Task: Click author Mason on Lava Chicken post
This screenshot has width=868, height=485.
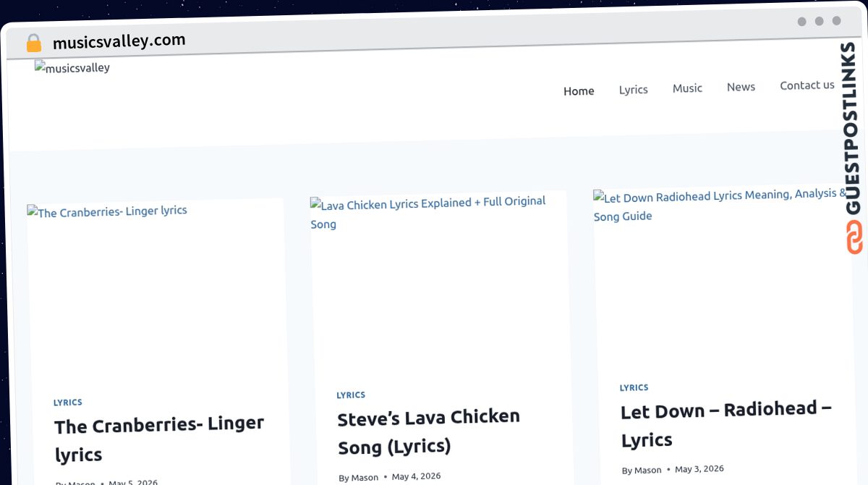Action: (x=365, y=478)
